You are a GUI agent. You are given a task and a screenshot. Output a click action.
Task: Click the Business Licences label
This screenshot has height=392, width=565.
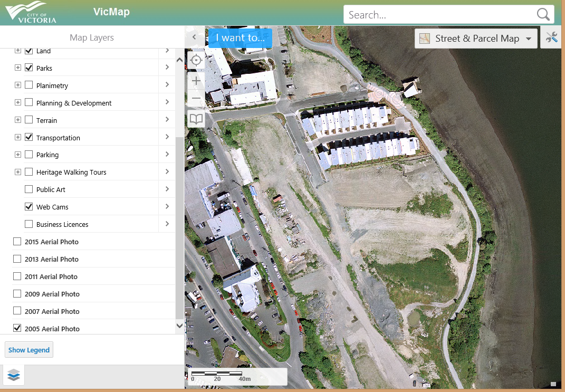62,224
